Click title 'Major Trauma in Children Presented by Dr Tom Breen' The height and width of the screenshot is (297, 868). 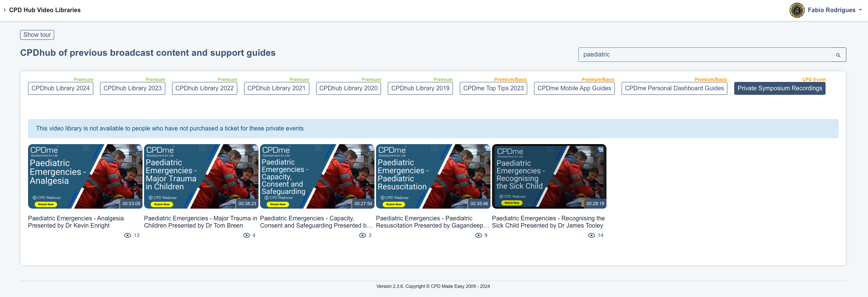[201, 222]
